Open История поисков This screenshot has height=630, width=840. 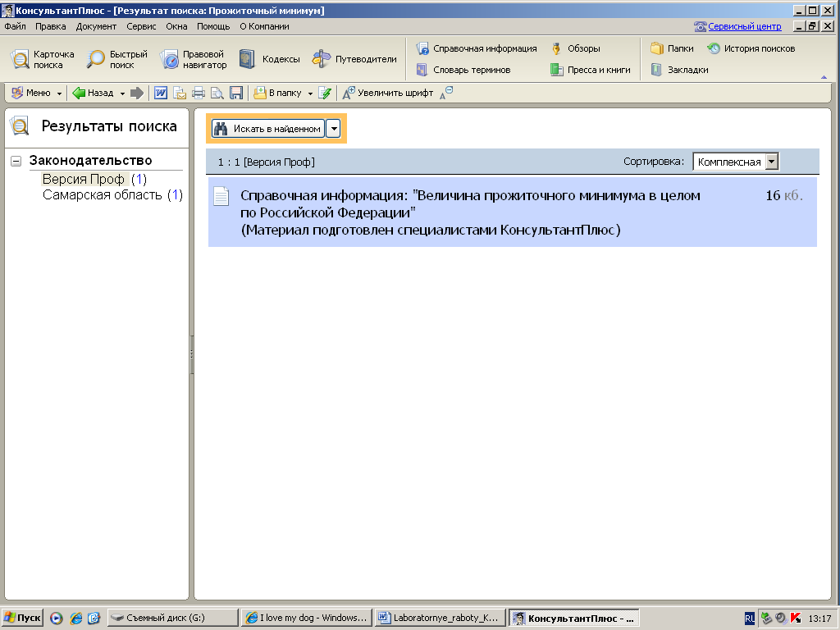(751, 48)
